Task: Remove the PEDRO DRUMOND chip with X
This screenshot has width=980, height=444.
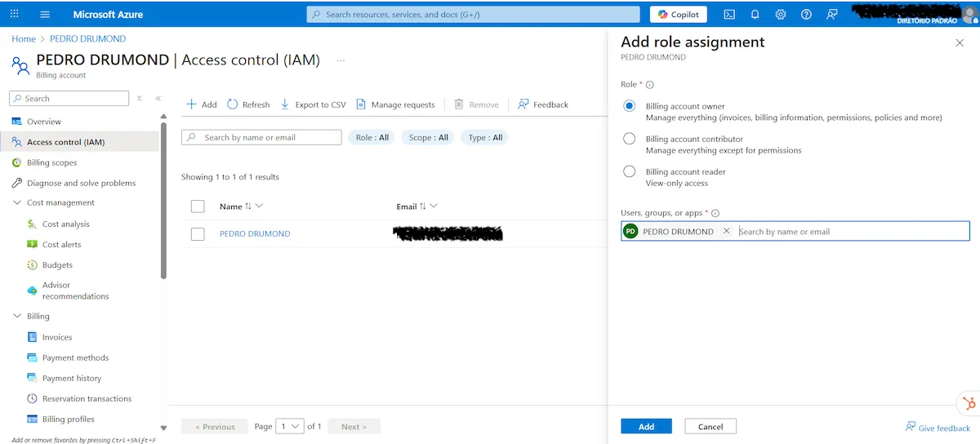Action: [x=726, y=231]
